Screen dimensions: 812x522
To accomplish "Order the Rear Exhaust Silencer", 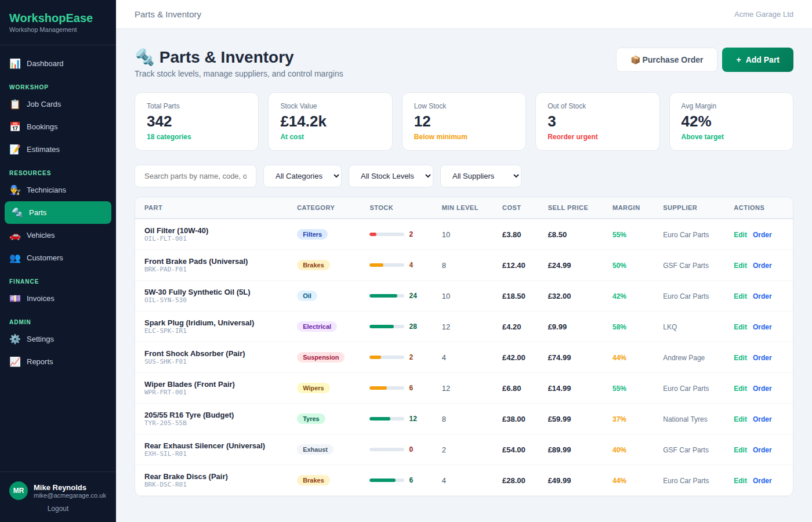I will click(x=762, y=449).
